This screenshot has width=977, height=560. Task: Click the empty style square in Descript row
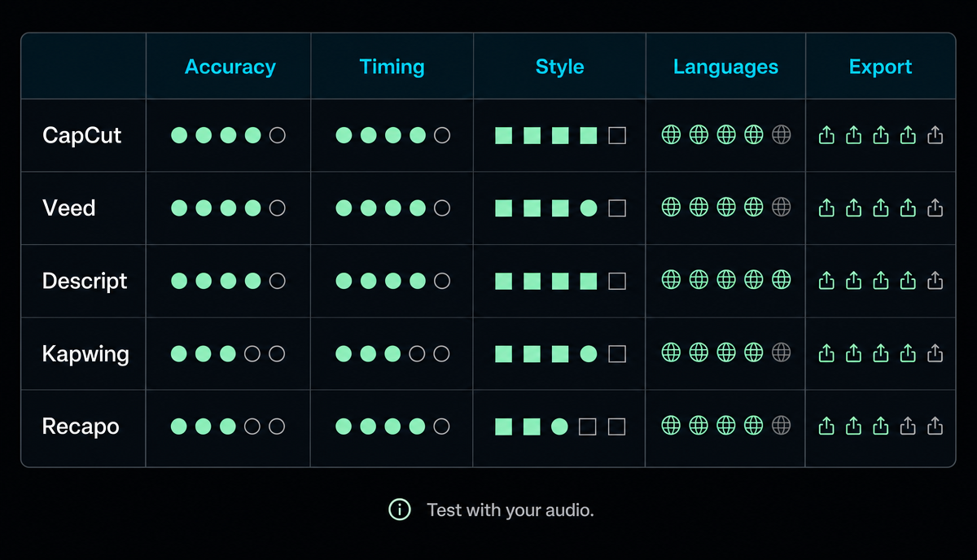617,281
